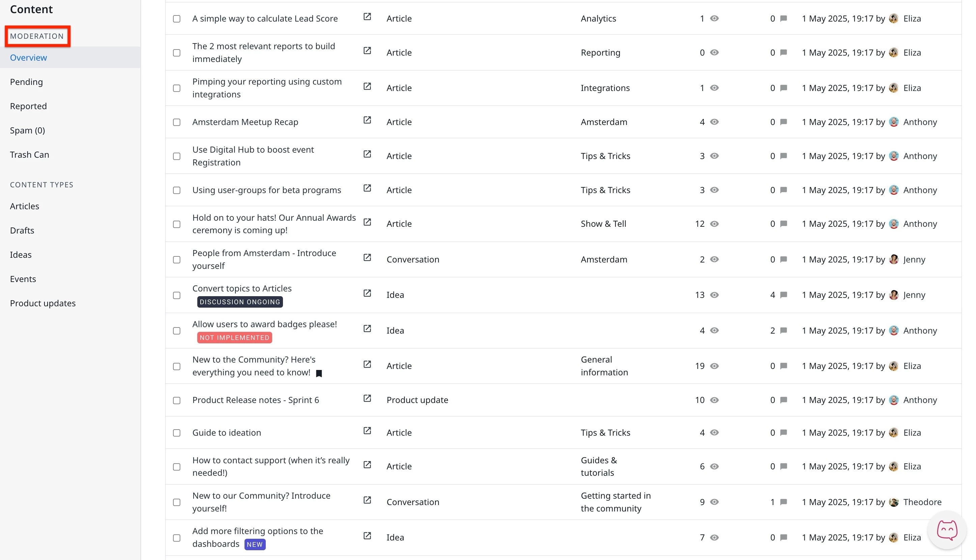Click the DISCUSSION ONGOING status badge

(240, 302)
